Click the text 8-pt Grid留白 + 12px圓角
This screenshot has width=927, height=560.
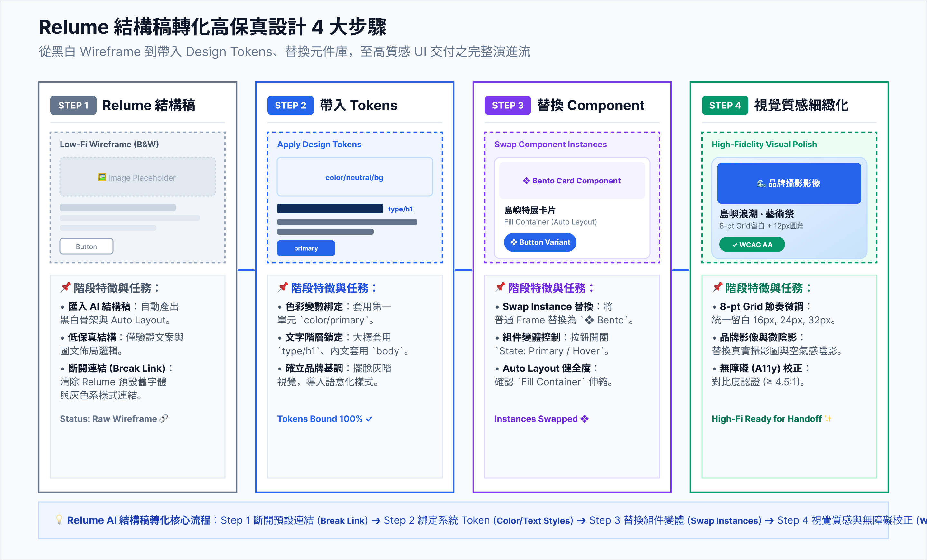coord(762,226)
